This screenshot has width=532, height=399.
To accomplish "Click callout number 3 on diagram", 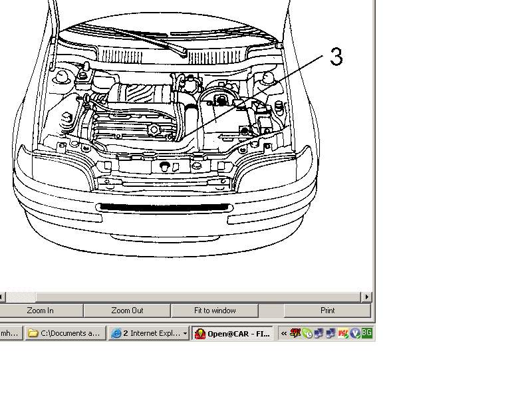I will click(336, 58).
